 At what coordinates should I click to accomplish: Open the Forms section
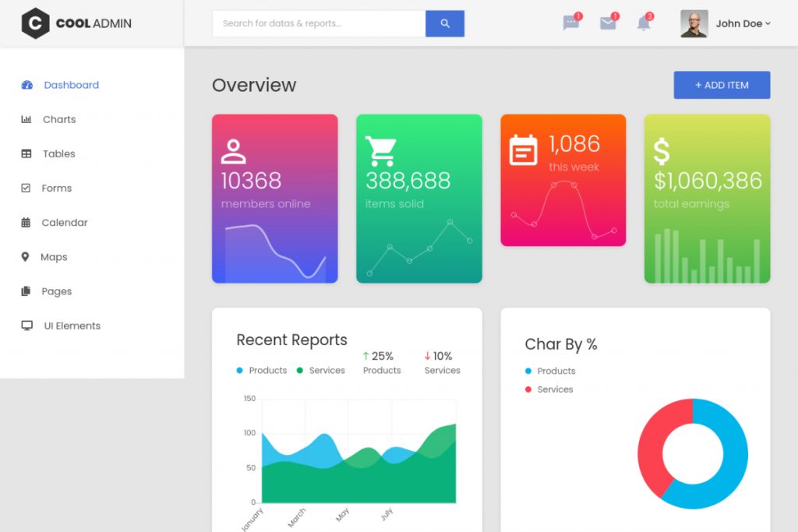[x=55, y=188]
